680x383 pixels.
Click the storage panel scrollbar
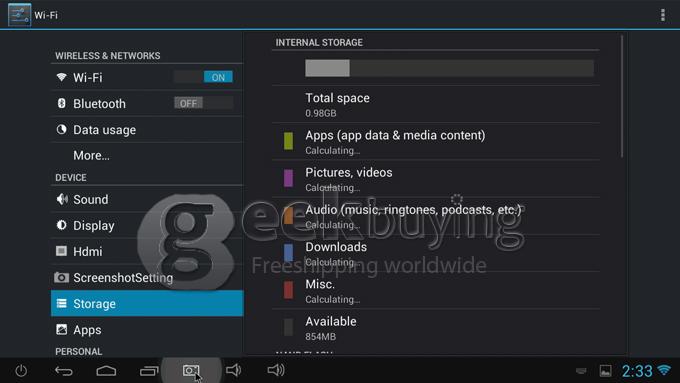[x=622, y=96]
